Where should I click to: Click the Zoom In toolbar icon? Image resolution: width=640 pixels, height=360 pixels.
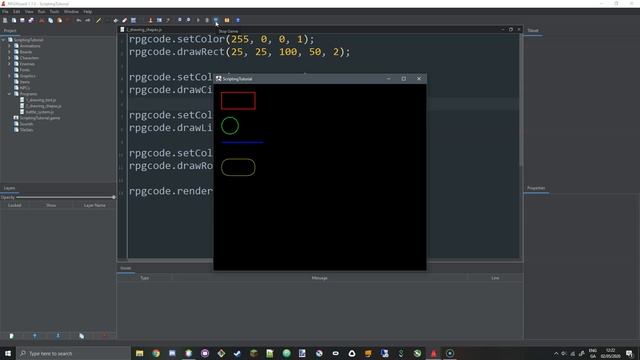[x=180, y=20]
